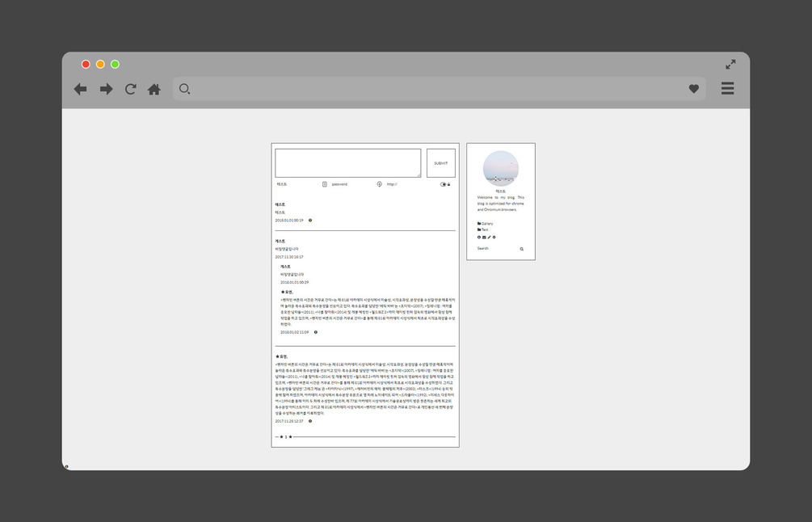The height and width of the screenshot is (522, 812).
Task: Click the yellow minimize dot in the browser frame
Action: [100, 64]
